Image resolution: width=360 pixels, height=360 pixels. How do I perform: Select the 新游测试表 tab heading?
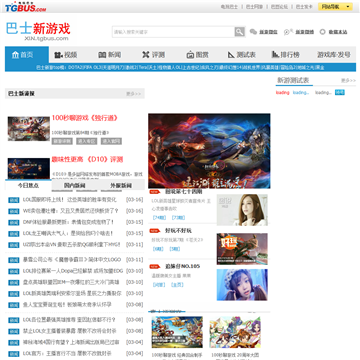click(294, 80)
